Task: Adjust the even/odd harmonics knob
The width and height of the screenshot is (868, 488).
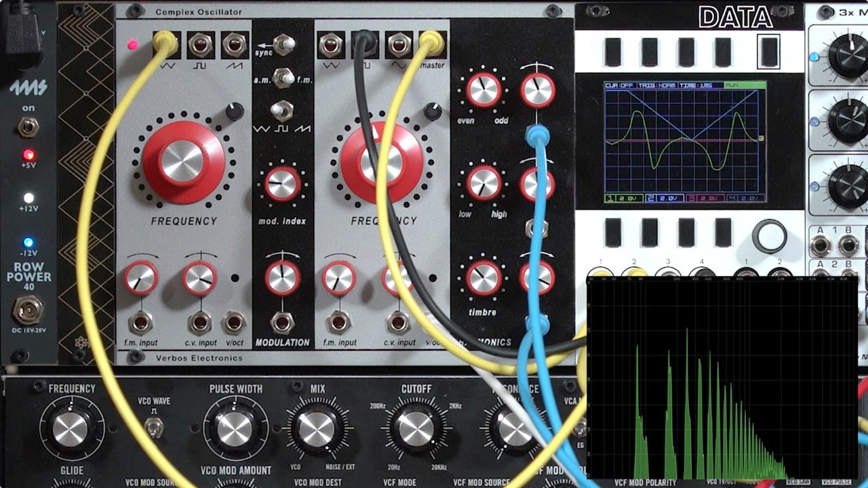Action: click(484, 90)
